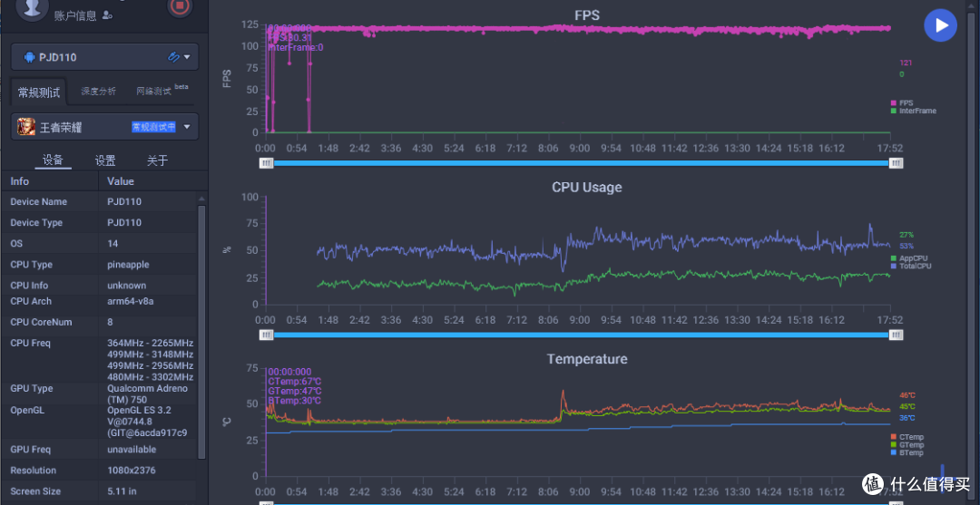
Task: Click the AppCPU reading 27%
Action: coord(906,235)
